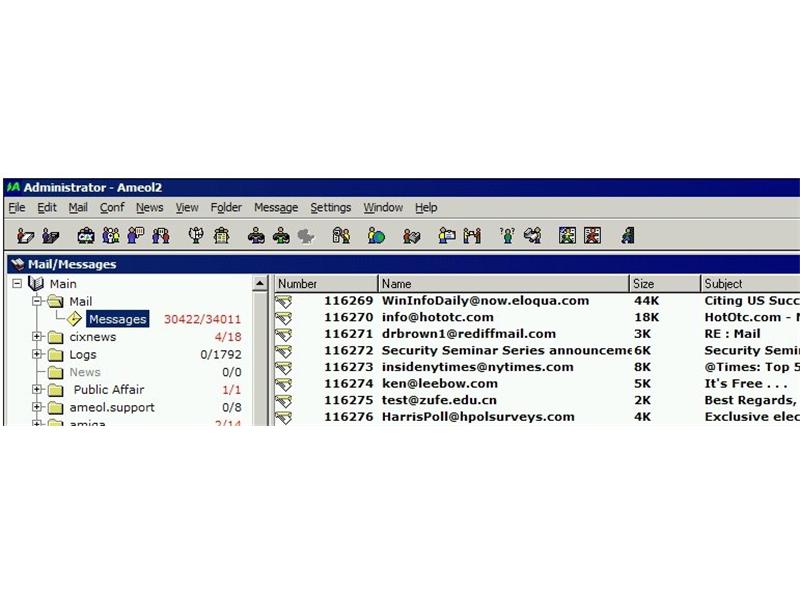Image resolution: width=800 pixels, height=600 pixels.
Task: Open the File menu
Action: pyautogui.click(x=17, y=208)
